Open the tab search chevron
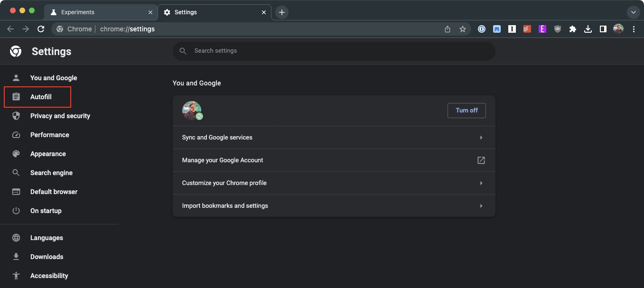 pyautogui.click(x=634, y=12)
